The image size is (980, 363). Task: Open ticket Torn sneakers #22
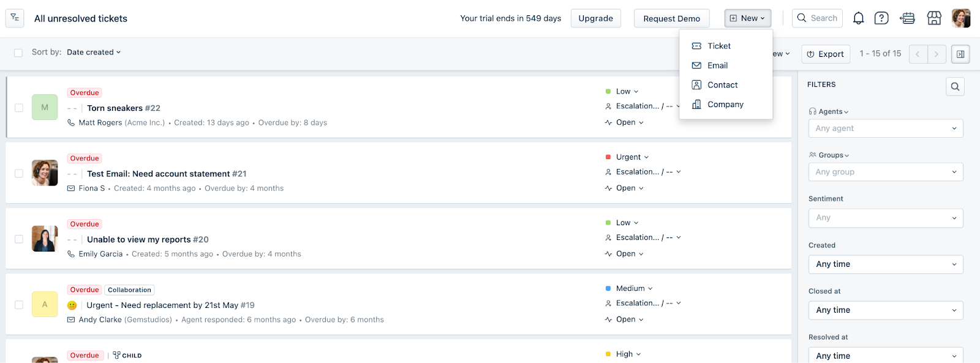point(124,108)
